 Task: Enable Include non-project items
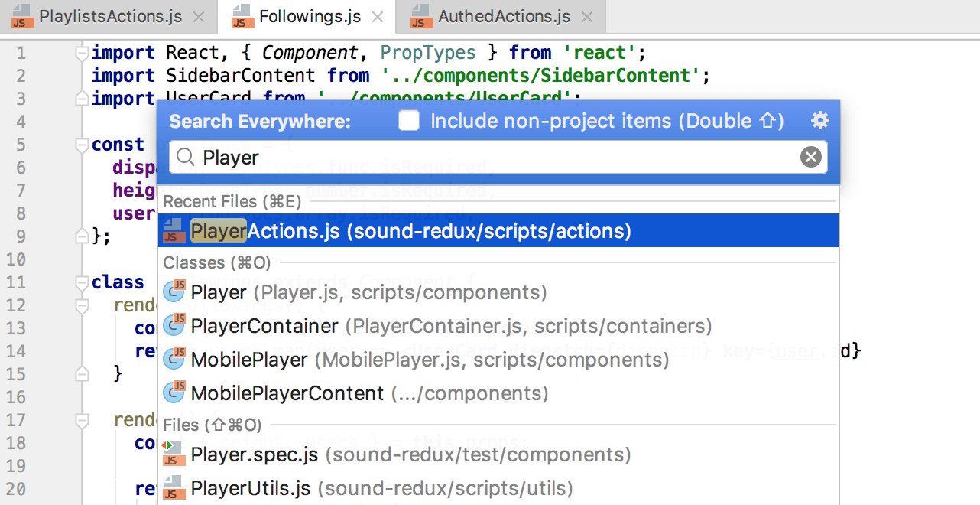click(x=409, y=120)
